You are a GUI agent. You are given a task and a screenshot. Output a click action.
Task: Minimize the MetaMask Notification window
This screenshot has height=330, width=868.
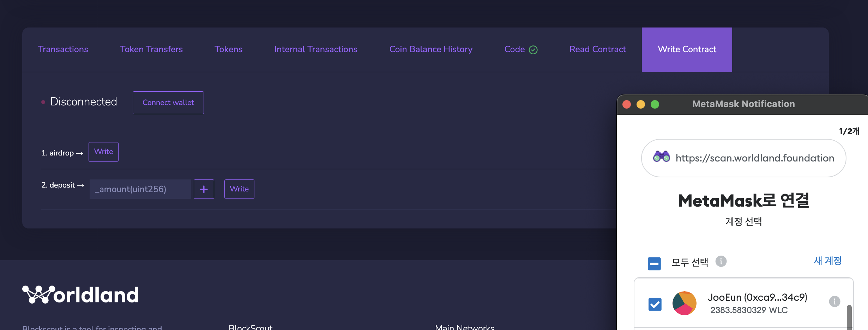641,104
